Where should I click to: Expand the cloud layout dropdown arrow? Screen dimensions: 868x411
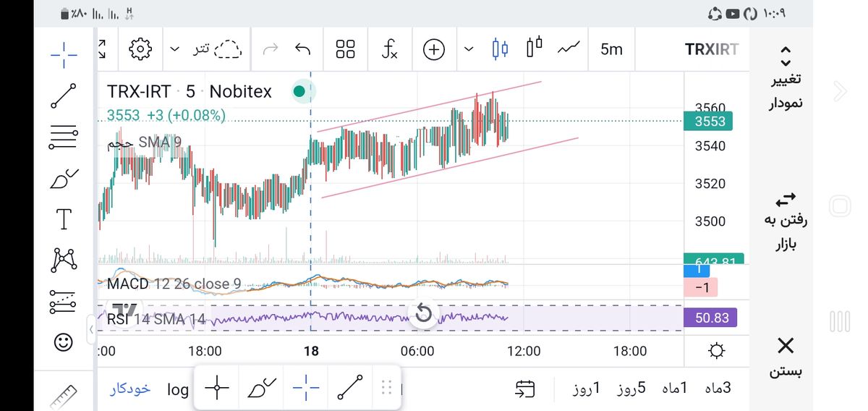[x=174, y=49]
